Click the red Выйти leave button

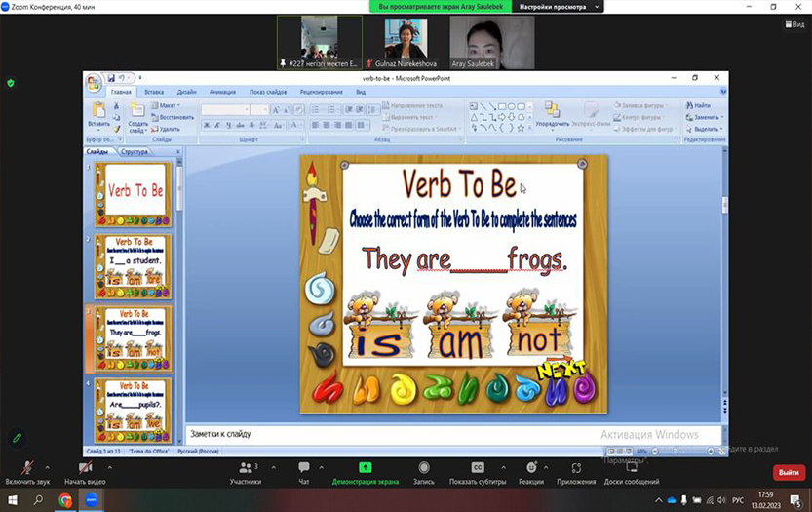(x=788, y=472)
